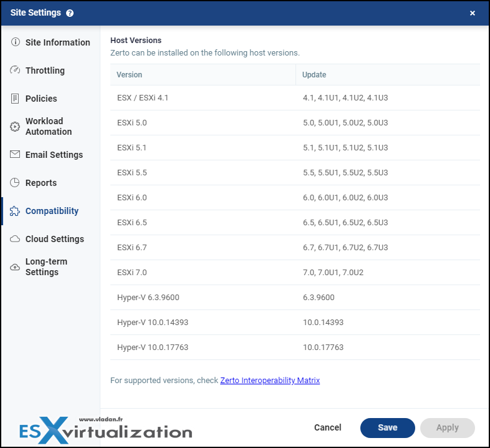
Task: Click updates cell '7.0, 7.0U1, 7.0U2'
Action: (x=388, y=273)
